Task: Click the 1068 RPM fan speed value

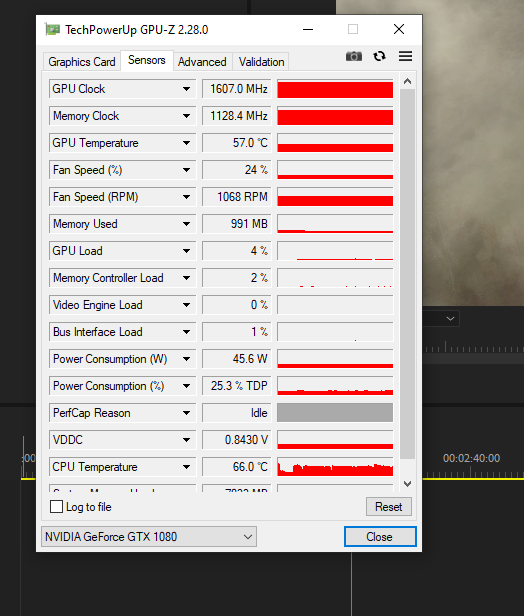Action: (236, 197)
